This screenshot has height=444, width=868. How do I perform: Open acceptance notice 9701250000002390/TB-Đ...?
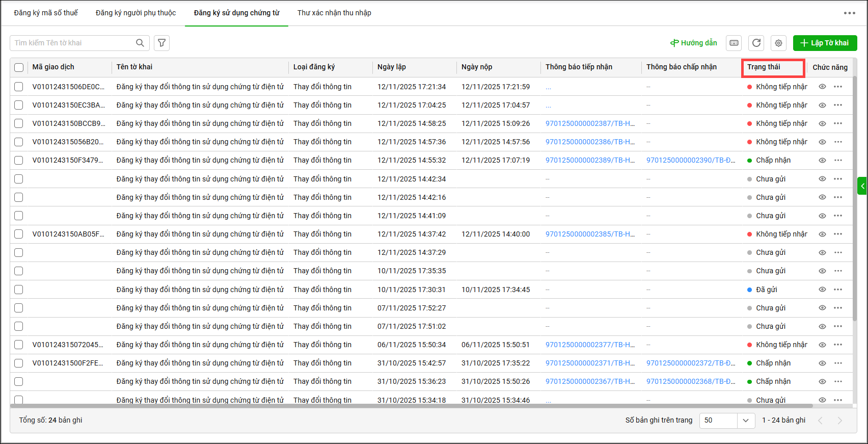[691, 160]
